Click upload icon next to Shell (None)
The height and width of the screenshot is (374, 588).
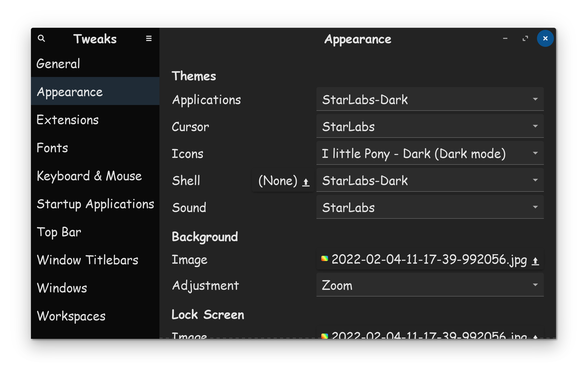(306, 182)
